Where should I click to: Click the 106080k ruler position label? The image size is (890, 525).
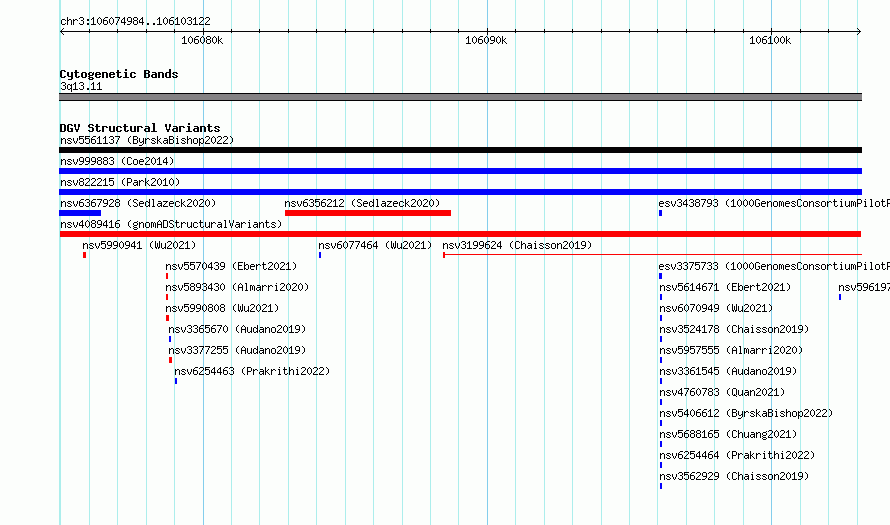202,40
